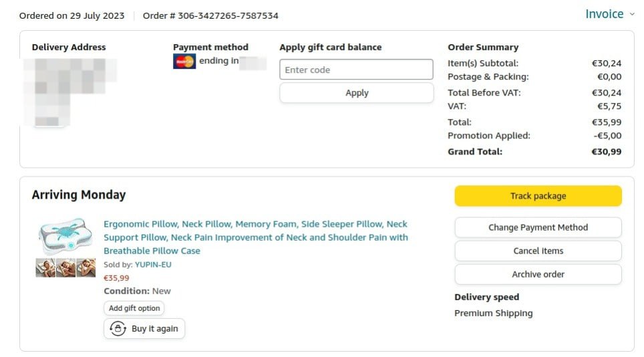Screen dimensions: 644x357
Task: Expand the Invoice chevron arrow
Action: point(632,14)
